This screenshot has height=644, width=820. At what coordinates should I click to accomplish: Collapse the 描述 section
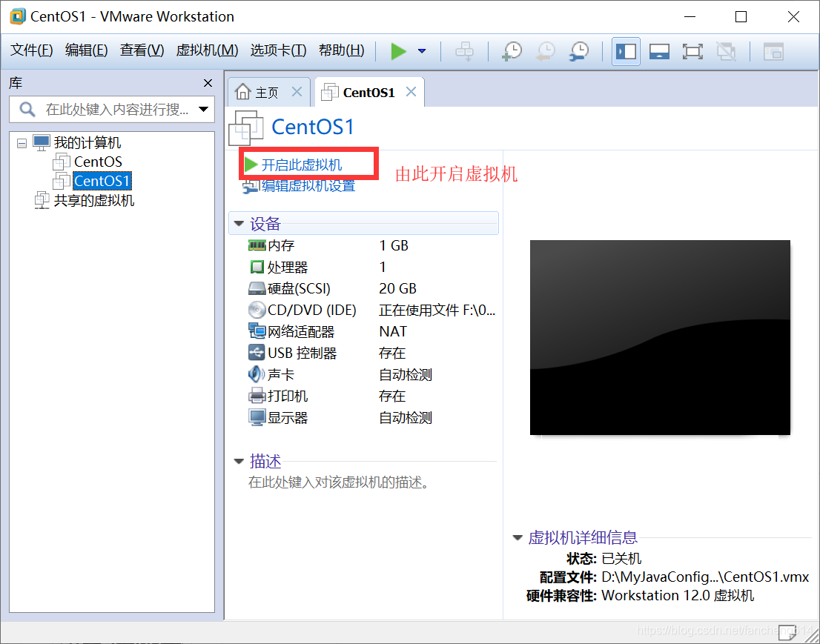(x=239, y=461)
